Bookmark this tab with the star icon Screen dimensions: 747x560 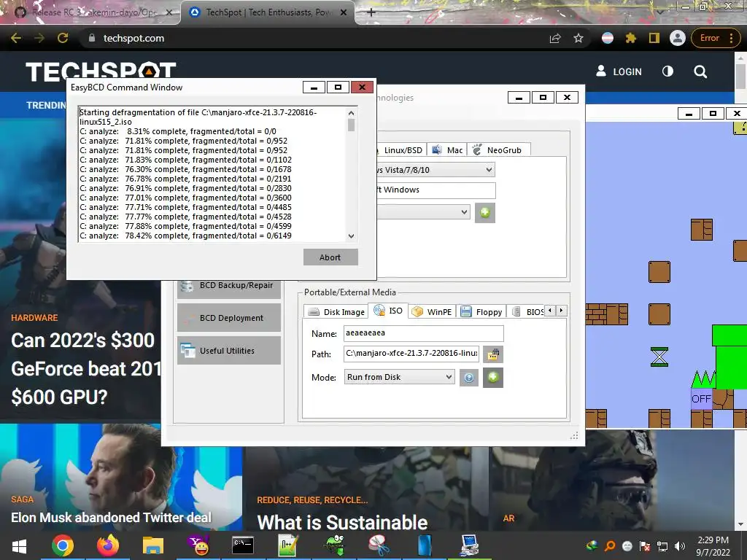[x=578, y=38]
